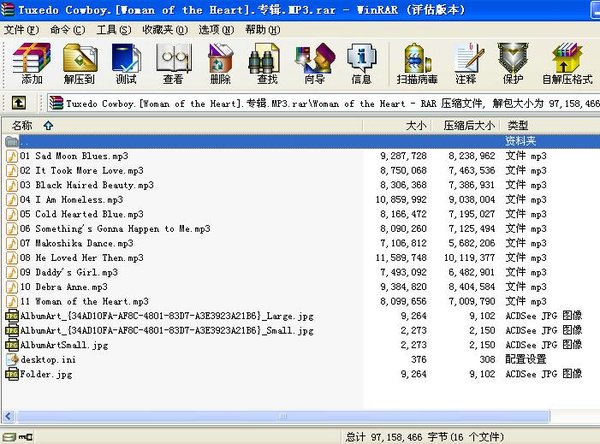Click the parent folder icon in the selected row
This screenshot has width=600, height=444.
click(x=12, y=142)
